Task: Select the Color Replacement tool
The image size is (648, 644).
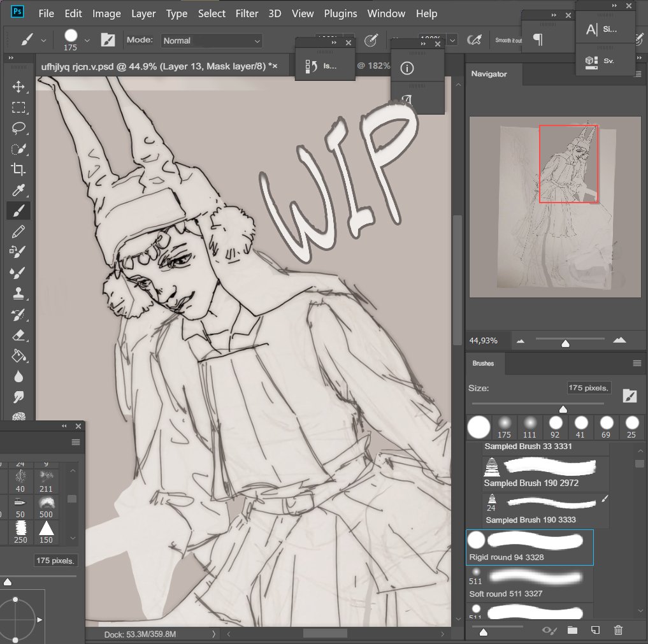Action: pos(18,252)
